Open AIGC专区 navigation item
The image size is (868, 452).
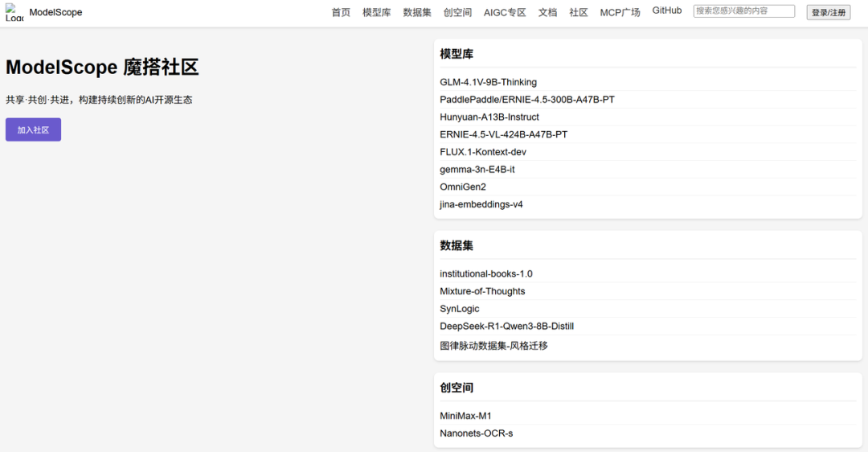click(x=505, y=12)
